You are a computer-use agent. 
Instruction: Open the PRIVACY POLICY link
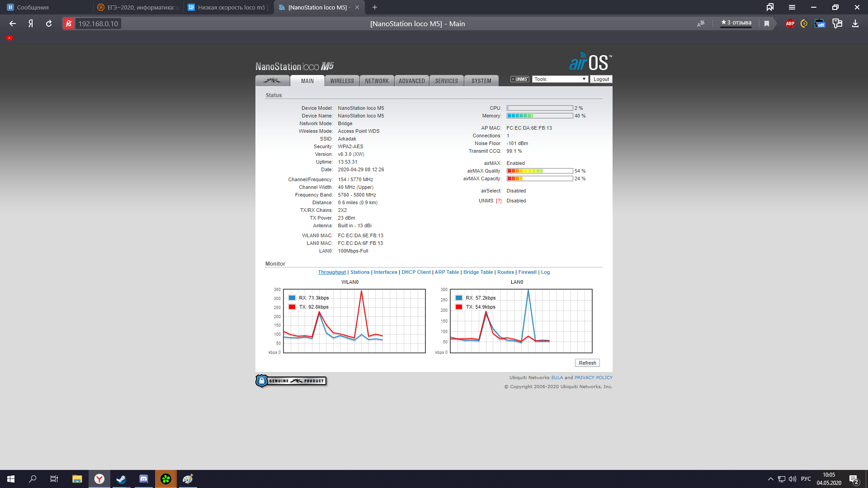tap(594, 378)
